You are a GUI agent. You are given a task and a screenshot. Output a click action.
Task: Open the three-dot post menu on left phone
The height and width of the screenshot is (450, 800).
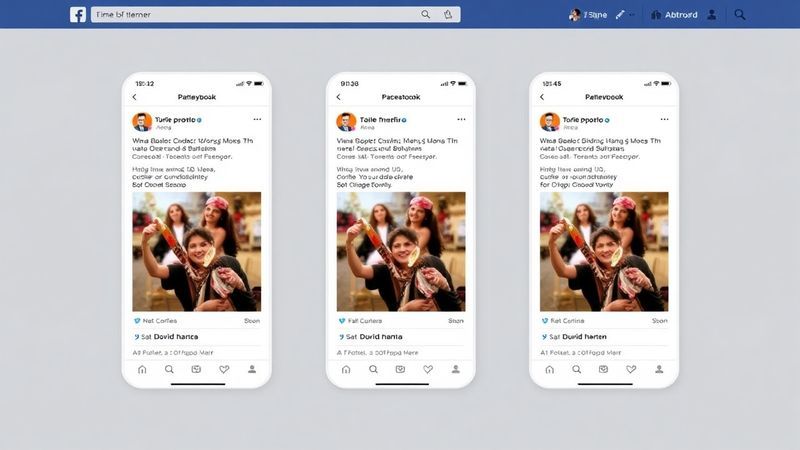point(256,119)
